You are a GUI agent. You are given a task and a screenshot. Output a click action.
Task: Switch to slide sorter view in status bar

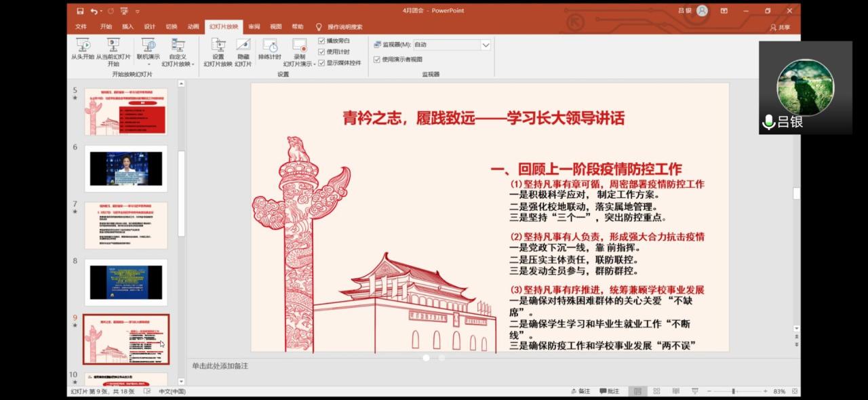tap(656, 391)
